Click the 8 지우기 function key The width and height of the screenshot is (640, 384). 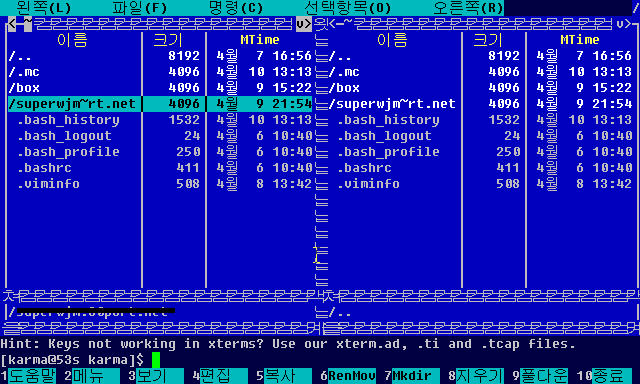click(476, 375)
